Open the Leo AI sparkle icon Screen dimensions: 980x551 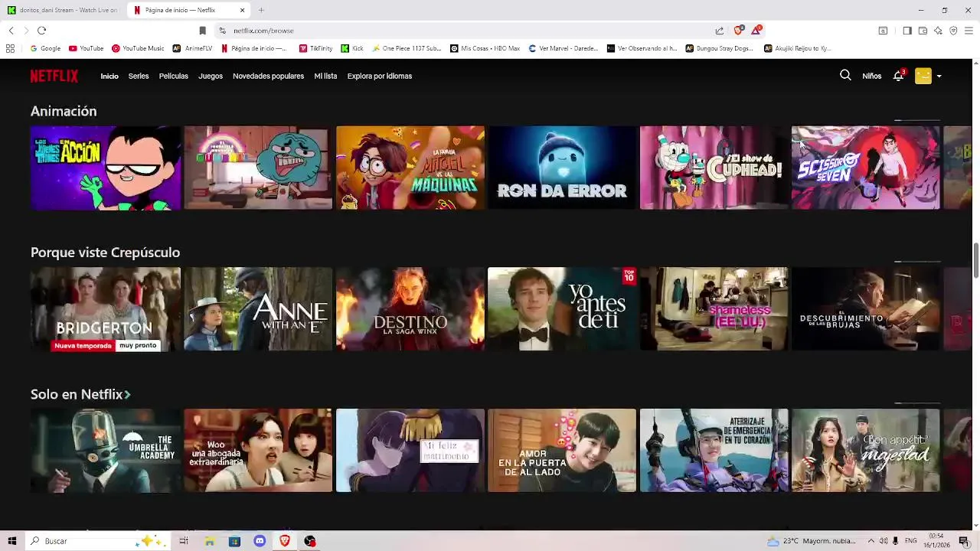[938, 31]
